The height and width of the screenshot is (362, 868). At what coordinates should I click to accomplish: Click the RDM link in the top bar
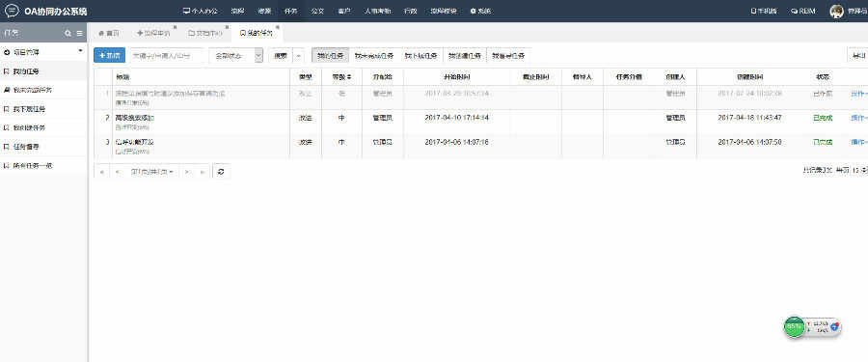pyautogui.click(x=803, y=11)
